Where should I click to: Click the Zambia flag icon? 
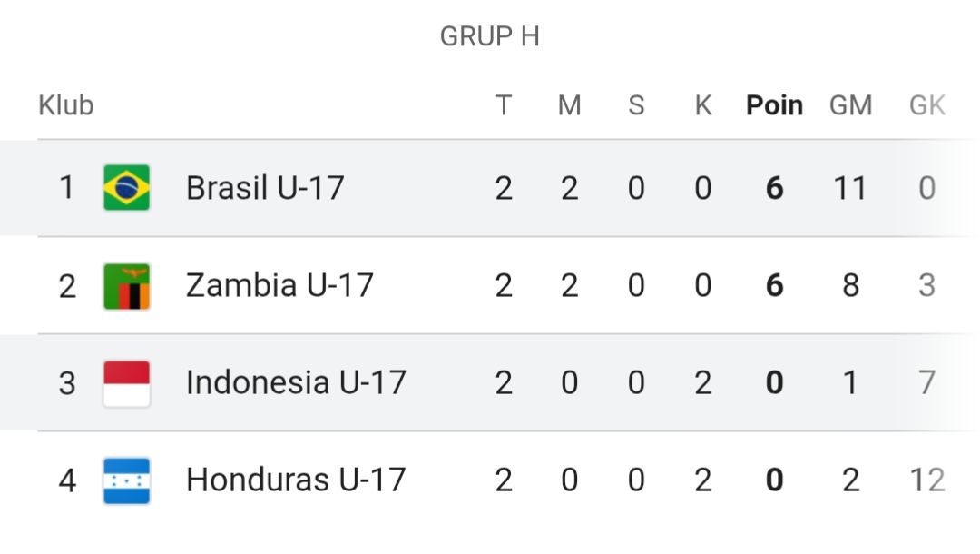pos(126,286)
